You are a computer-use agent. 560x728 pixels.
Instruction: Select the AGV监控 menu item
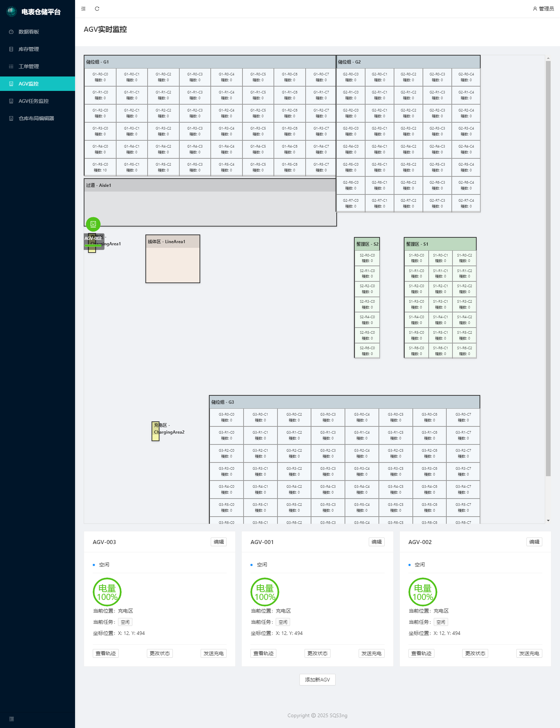pos(29,84)
